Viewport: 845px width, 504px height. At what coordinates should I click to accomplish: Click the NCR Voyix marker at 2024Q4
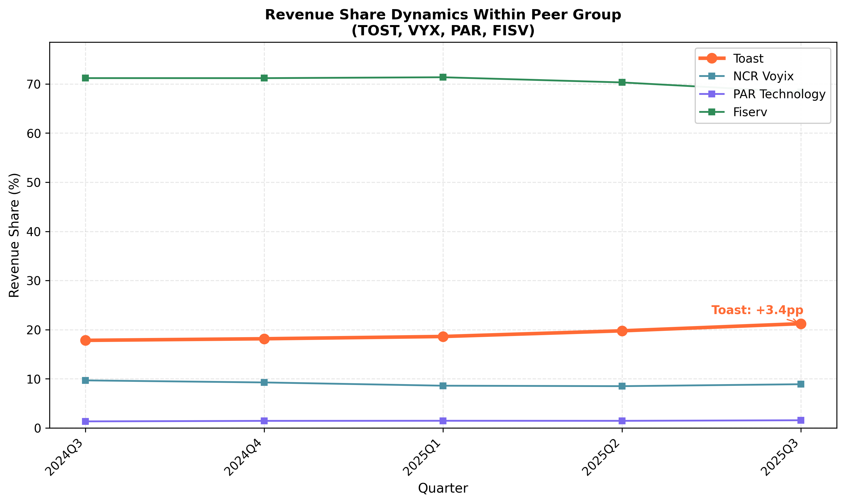[264, 382]
